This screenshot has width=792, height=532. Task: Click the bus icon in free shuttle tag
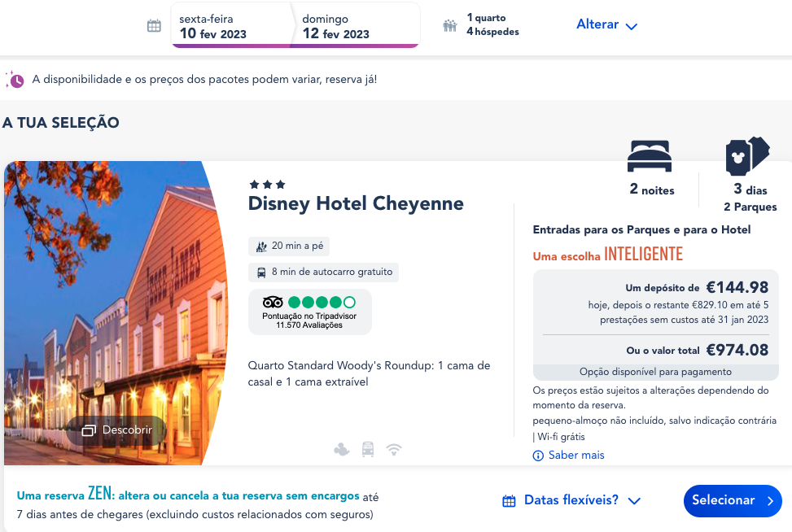[x=261, y=273]
